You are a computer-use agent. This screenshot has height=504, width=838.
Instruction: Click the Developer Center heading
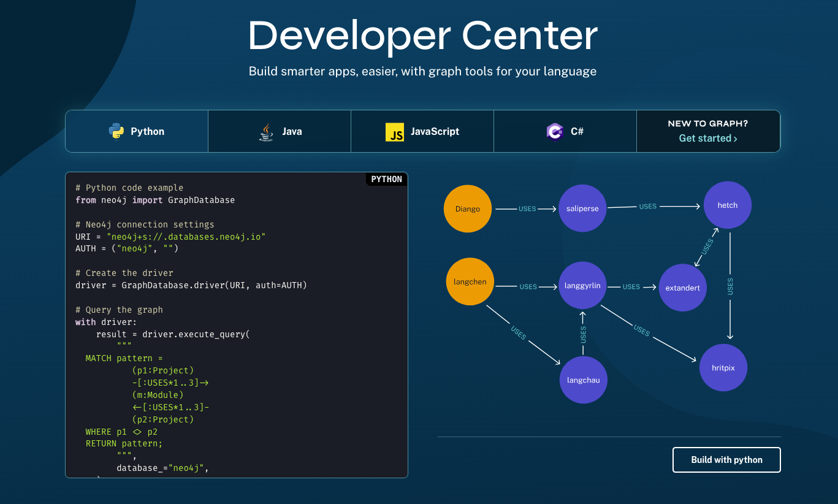(422, 36)
